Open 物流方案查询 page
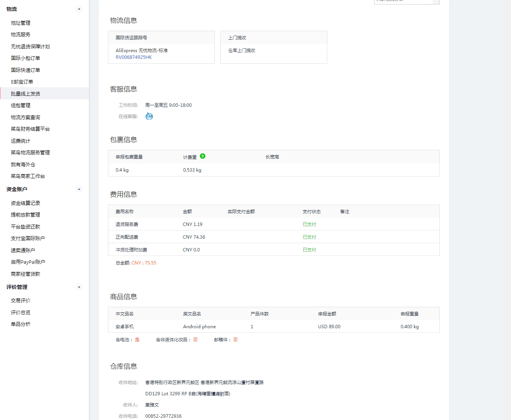 (25, 117)
